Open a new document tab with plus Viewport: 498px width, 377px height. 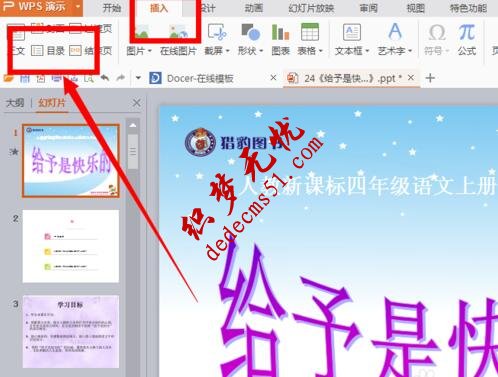coord(430,78)
